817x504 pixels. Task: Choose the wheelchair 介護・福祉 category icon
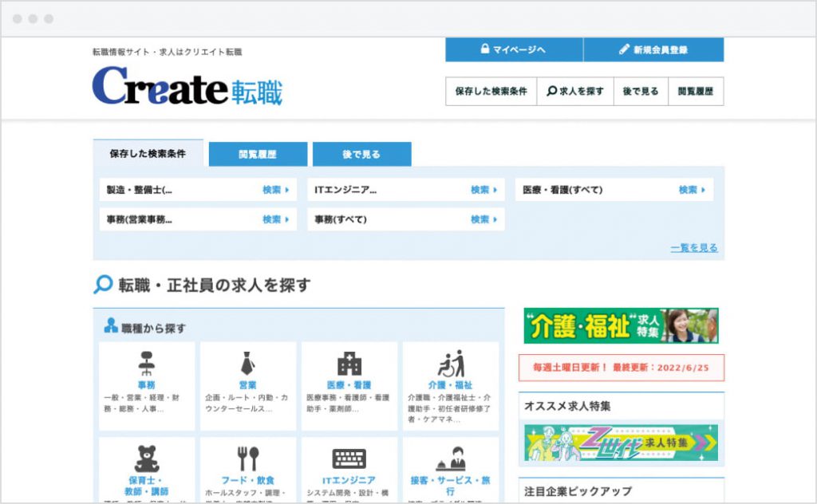451,364
